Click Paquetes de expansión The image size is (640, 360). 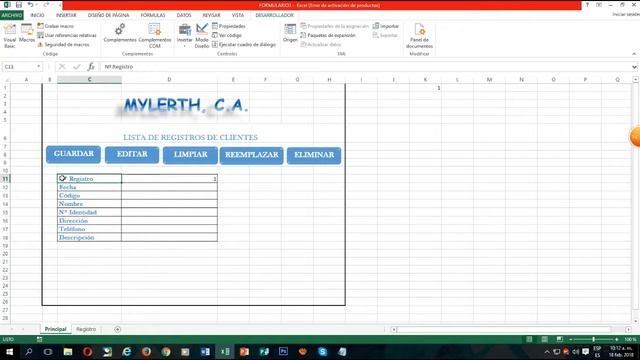[328, 35]
